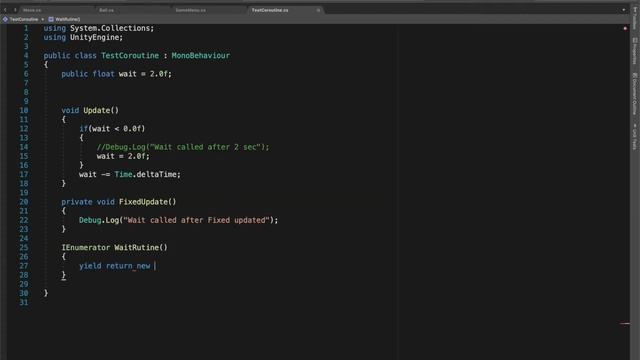Click the 'IEnumerator WaitRutine()' declaration
Viewport: 640px width, 360px height.
pos(114,247)
